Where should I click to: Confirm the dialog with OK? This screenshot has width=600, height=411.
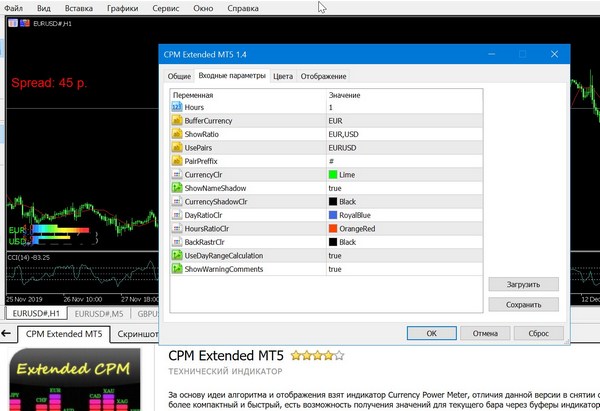click(431, 333)
